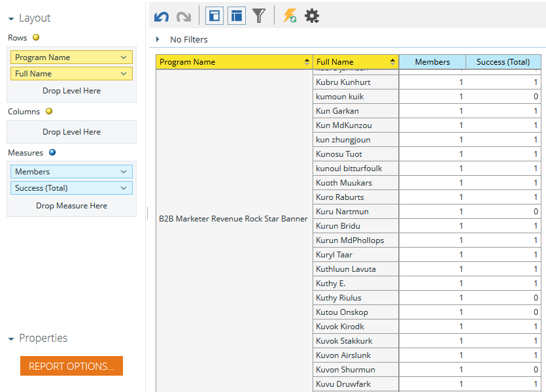Click the blue dot beside Measures
546x392 pixels.
[x=52, y=152]
